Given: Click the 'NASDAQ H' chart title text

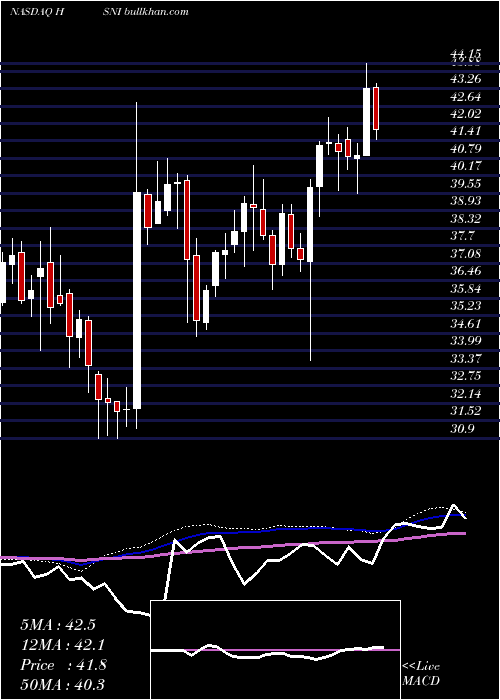Looking at the screenshot, I should click(38, 12).
